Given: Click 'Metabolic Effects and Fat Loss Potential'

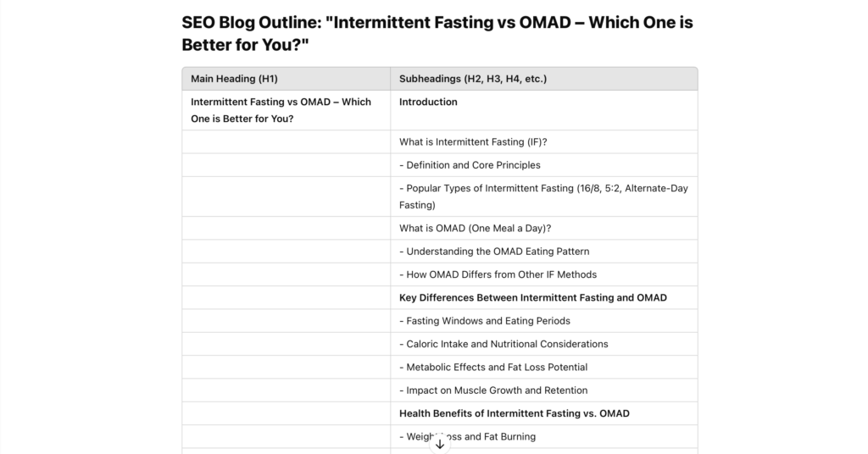Looking at the screenshot, I should tap(493, 368).
